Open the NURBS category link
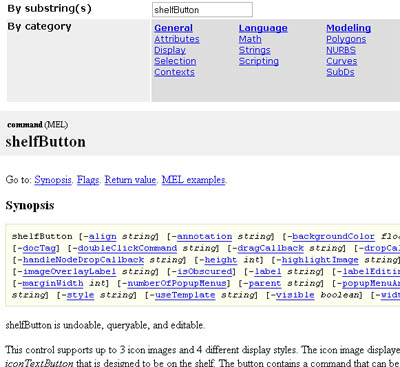 tap(341, 50)
